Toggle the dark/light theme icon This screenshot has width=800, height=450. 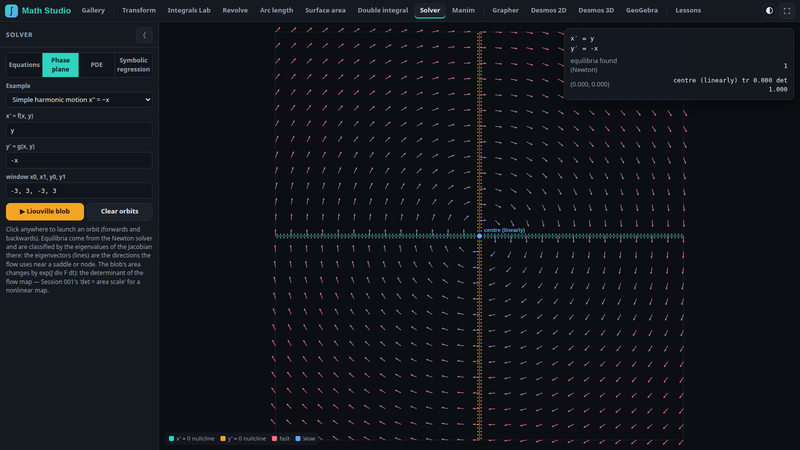769,10
